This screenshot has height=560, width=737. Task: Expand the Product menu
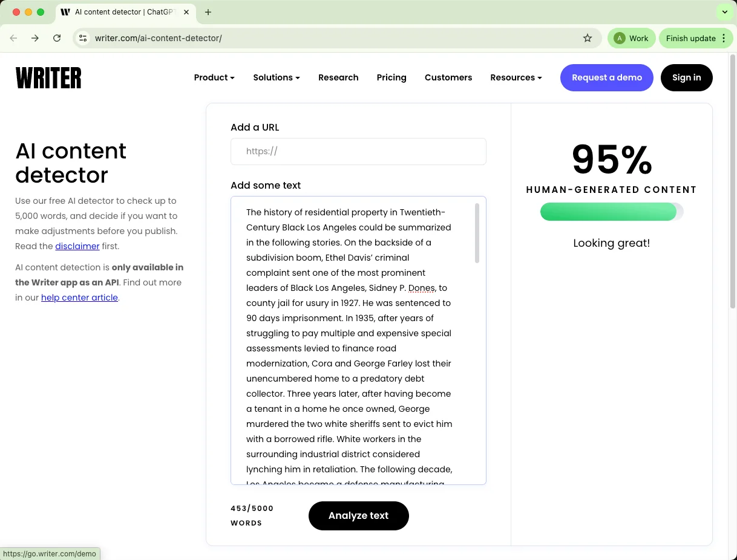pyautogui.click(x=214, y=77)
